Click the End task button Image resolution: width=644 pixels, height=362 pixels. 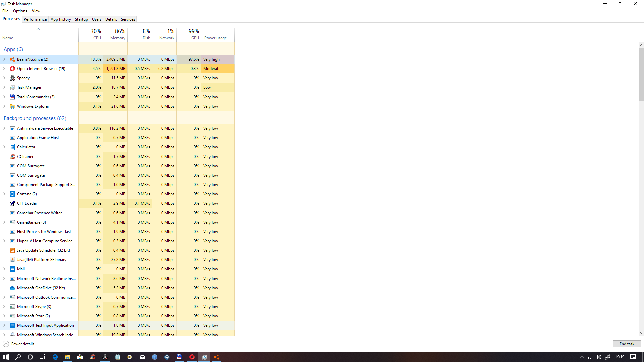(627, 344)
